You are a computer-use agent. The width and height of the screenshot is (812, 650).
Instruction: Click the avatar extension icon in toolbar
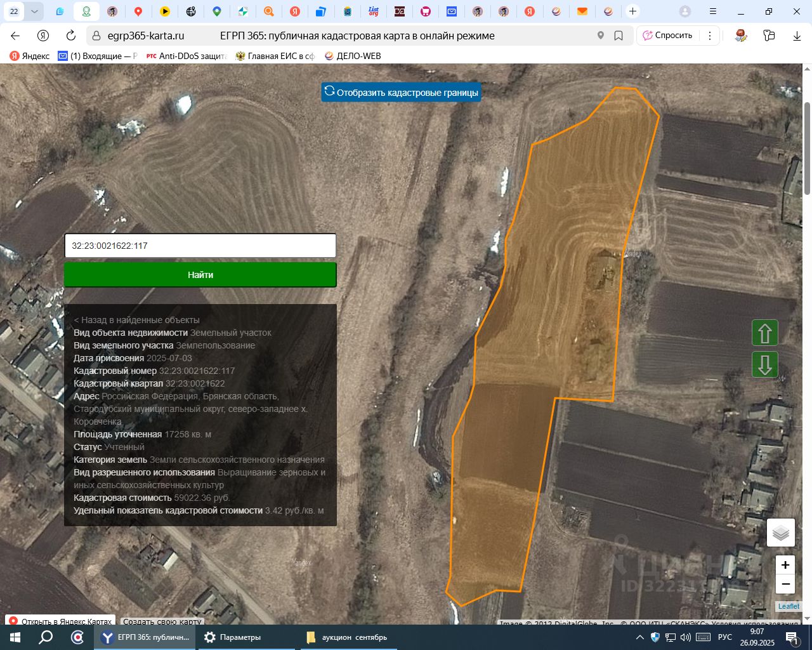pyautogui.click(x=741, y=36)
